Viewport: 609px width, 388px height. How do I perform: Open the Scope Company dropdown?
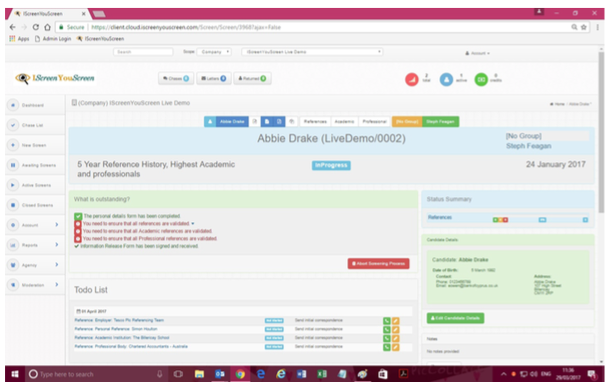pyautogui.click(x=214, y=52)
